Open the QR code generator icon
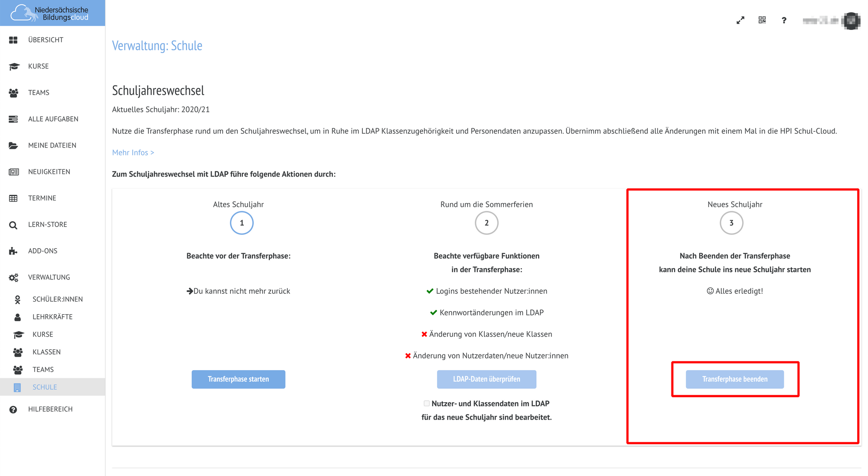 (x=762, y=20)
